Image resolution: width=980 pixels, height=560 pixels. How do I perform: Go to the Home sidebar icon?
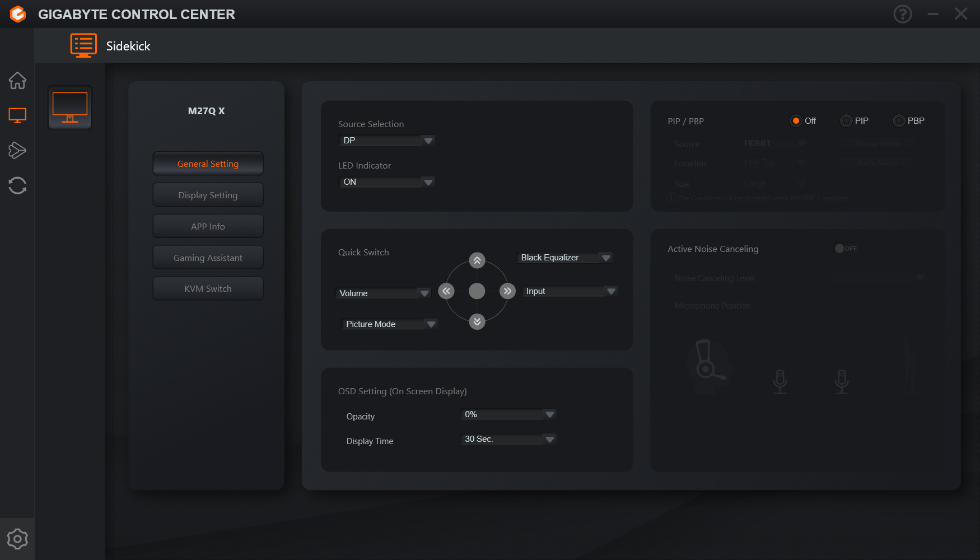click(x=17, y=81)
